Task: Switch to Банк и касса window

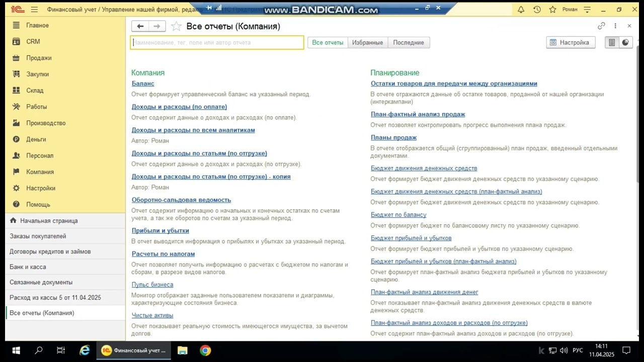Action: (65, 267)
